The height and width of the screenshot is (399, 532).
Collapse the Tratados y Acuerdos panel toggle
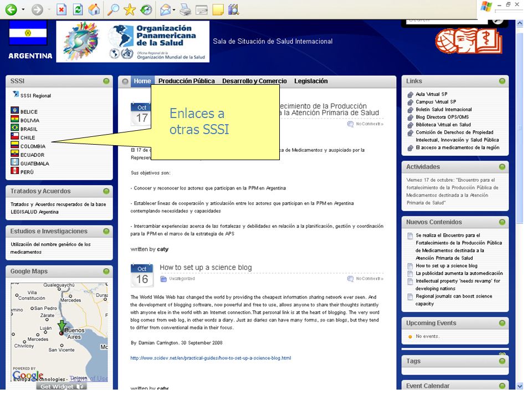point(106,191)
